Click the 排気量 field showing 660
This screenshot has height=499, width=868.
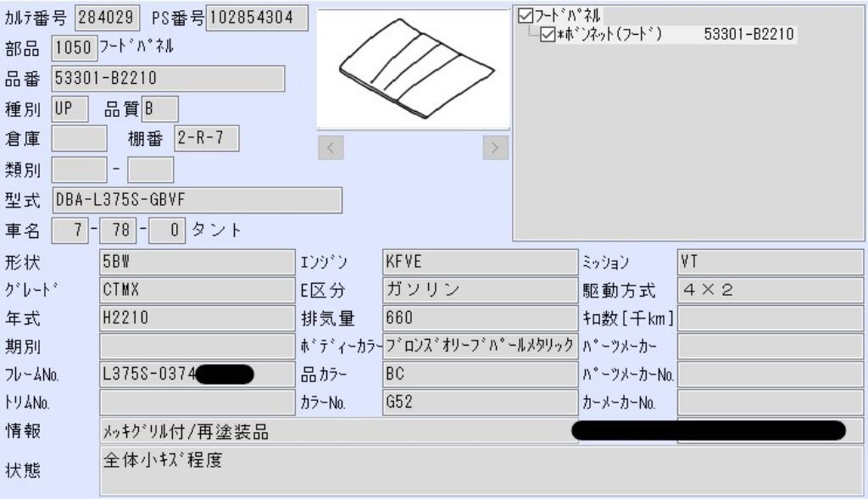pos(481,319)
